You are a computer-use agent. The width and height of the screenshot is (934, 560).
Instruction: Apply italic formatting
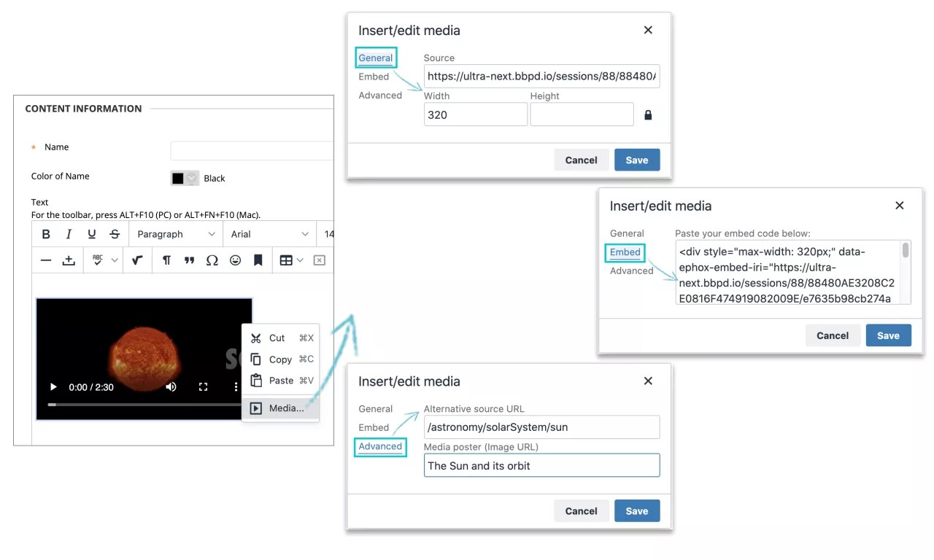tap(67, 233)
